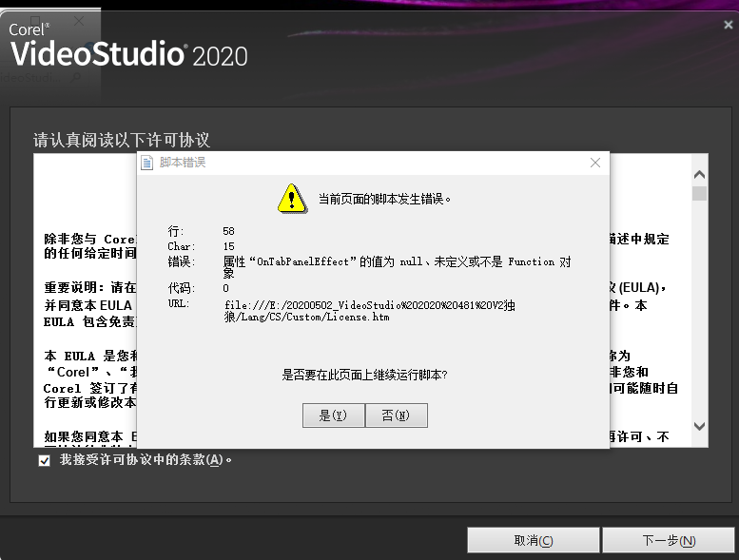Viewport: 739px width, 560px height.
Task: Click the OnTabPanelEffect error message text
Action: tap(397, 267)
